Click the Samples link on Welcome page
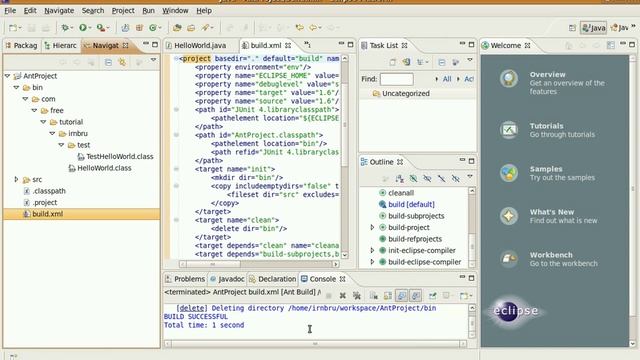The width and height of the screenshot is (640, 360). (546, 169)
